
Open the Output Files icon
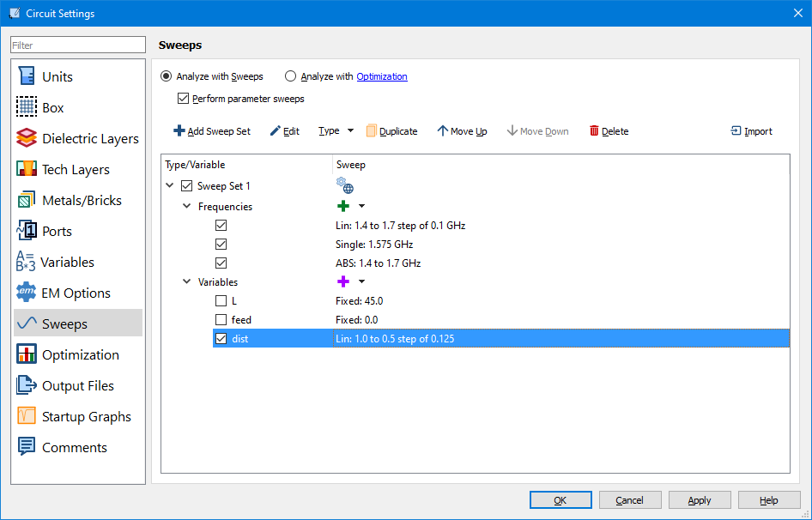[27, 385]
